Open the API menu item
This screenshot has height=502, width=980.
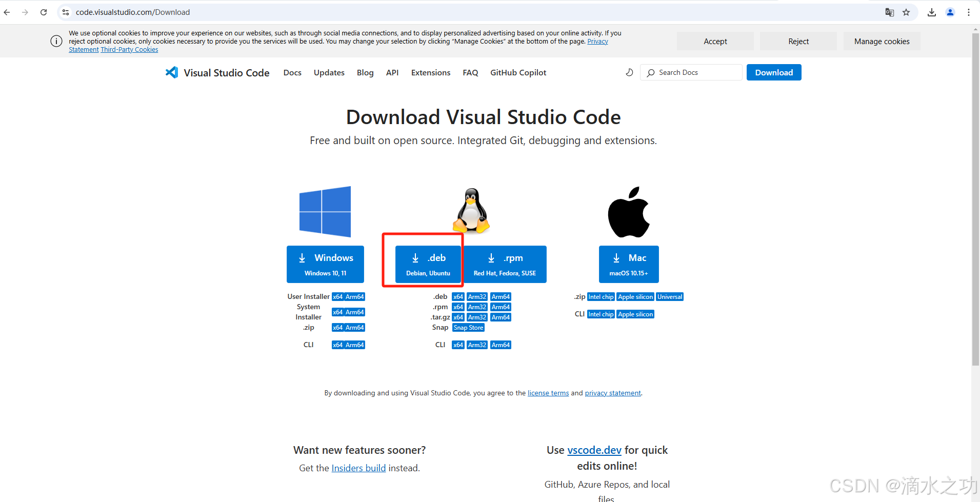[392, 73]
